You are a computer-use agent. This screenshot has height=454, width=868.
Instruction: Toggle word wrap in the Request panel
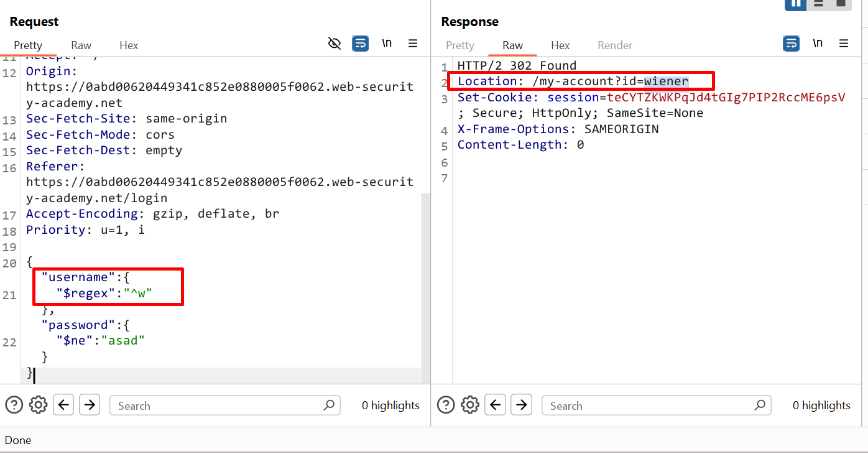[x=360, y=44]
